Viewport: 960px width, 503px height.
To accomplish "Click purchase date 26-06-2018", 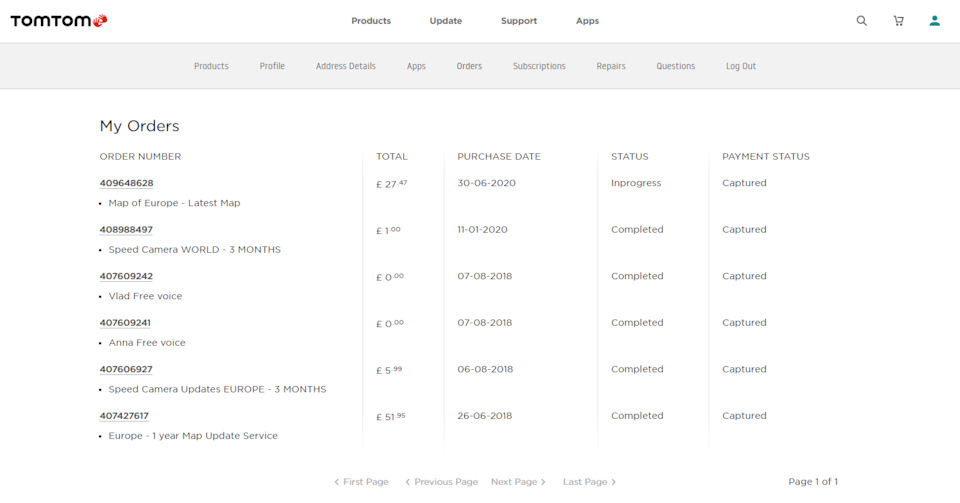I will point(484,415).
